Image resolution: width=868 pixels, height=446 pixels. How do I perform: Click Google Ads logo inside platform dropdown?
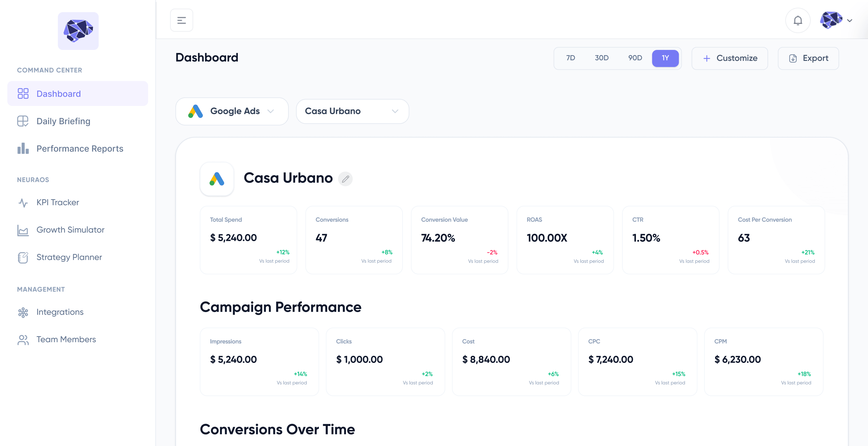pyautogui.click(x=196, y=111)
